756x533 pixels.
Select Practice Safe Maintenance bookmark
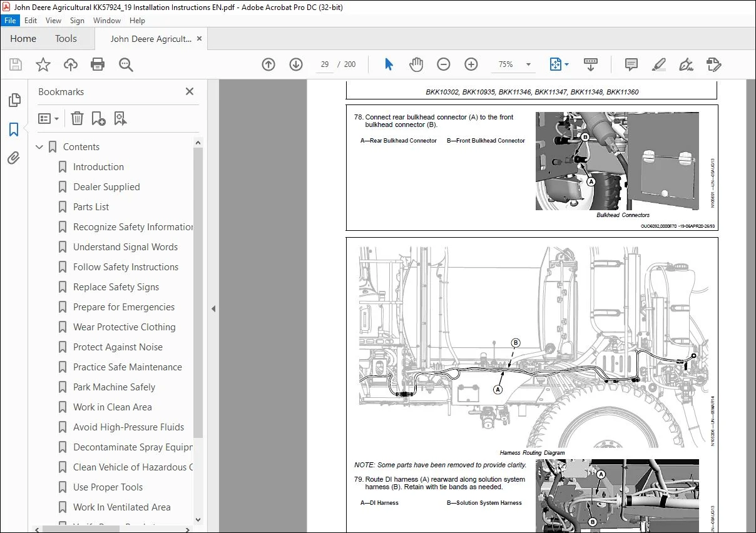point(128,367)
